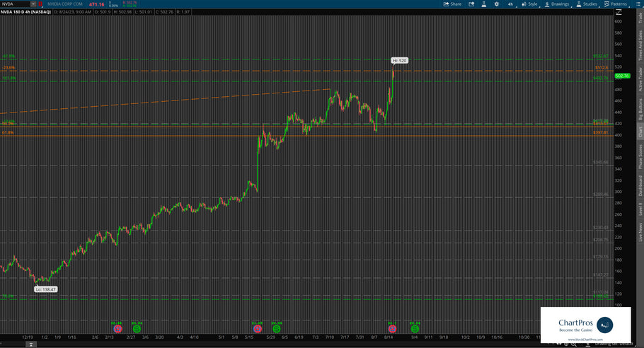Click the NVDA symbol input field
Image resolution: width=644 pixels, height=348 pixels.
(x=15, y=4)
